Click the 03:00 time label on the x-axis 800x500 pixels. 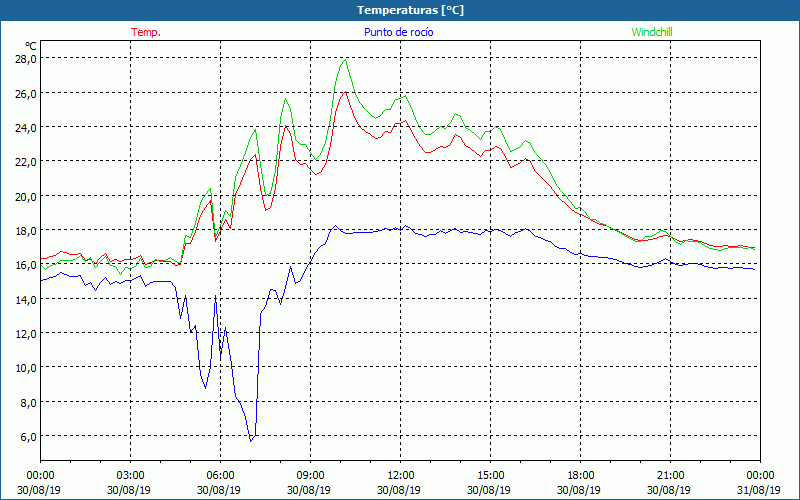tap(130, 476)
